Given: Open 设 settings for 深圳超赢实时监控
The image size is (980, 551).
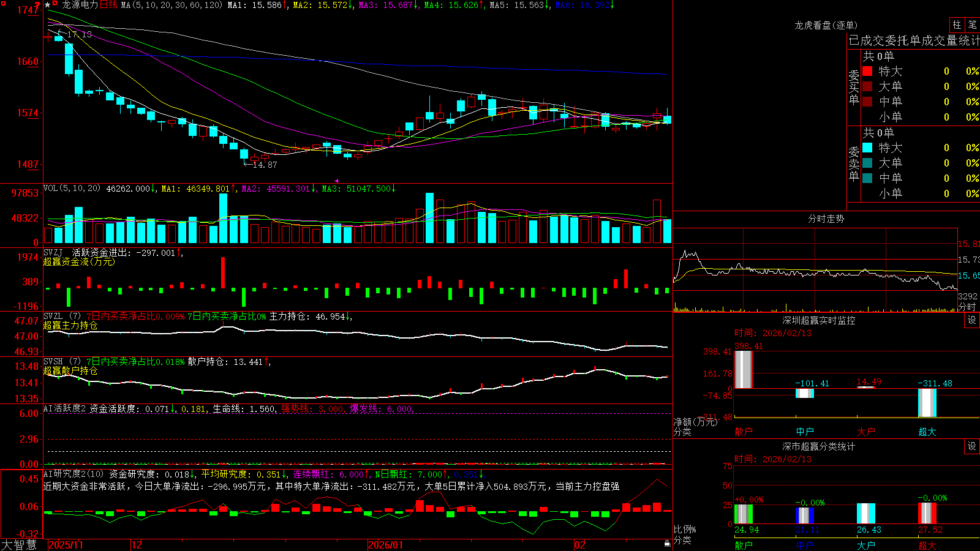Looking at the screenshot, I should point(972,320).
